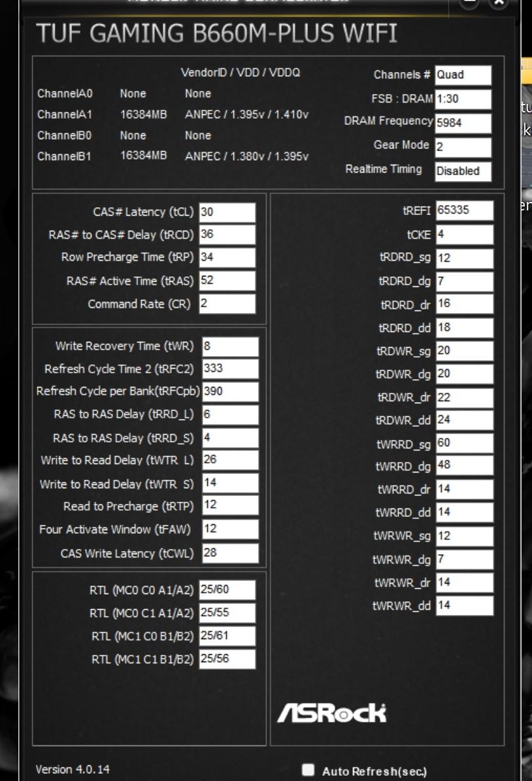The height and width of the screenshot is (781, 532).
Task: Select the tWRWR_dr value field
Action: point(465,582)
